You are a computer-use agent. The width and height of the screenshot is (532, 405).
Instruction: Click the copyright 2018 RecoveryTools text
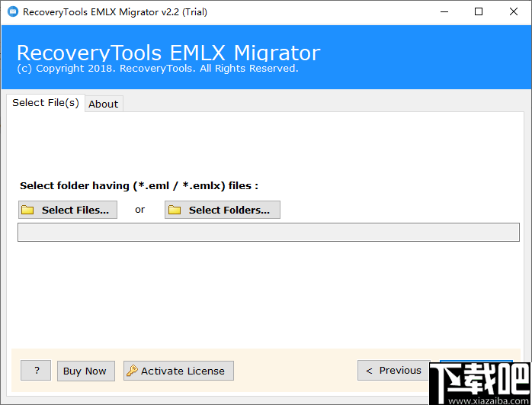coord(158,69)
